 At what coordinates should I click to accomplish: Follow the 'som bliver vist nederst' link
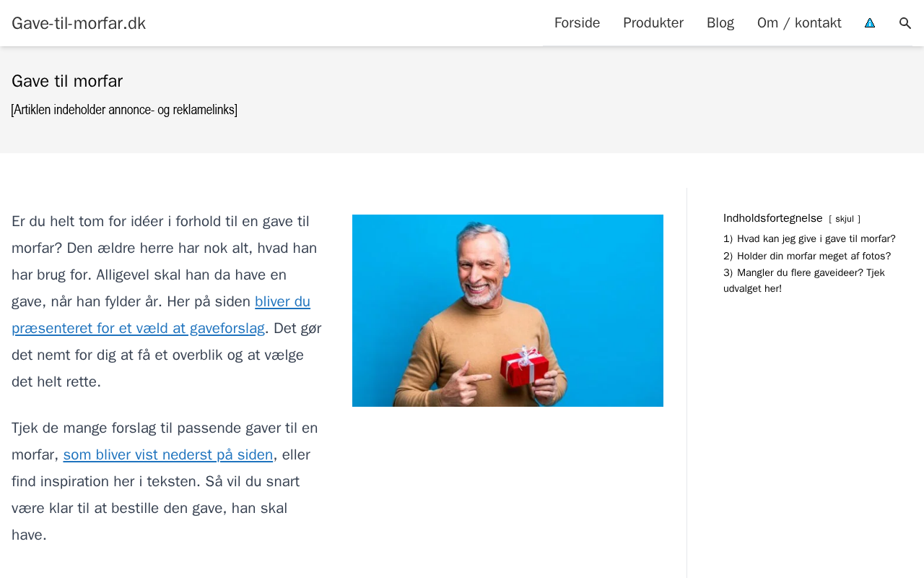168,454
